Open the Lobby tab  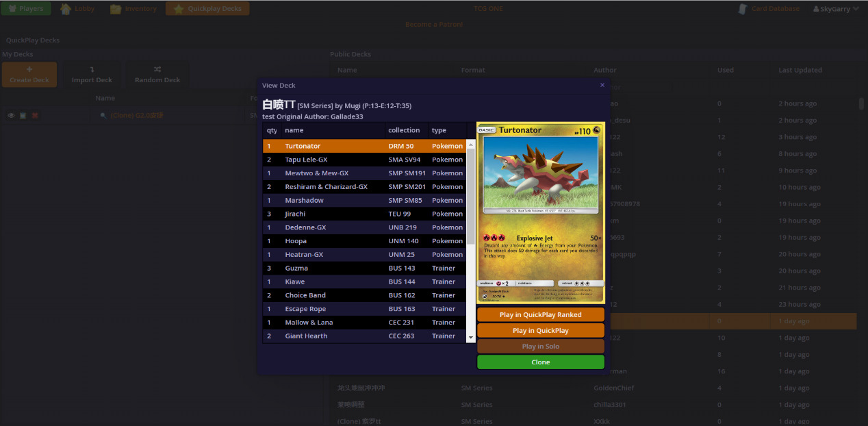pyautogui.click(x=77, y=9)
